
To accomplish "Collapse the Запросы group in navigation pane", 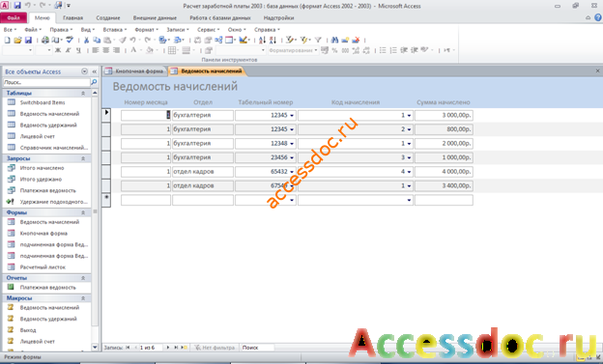I will (x=83, y=158).
